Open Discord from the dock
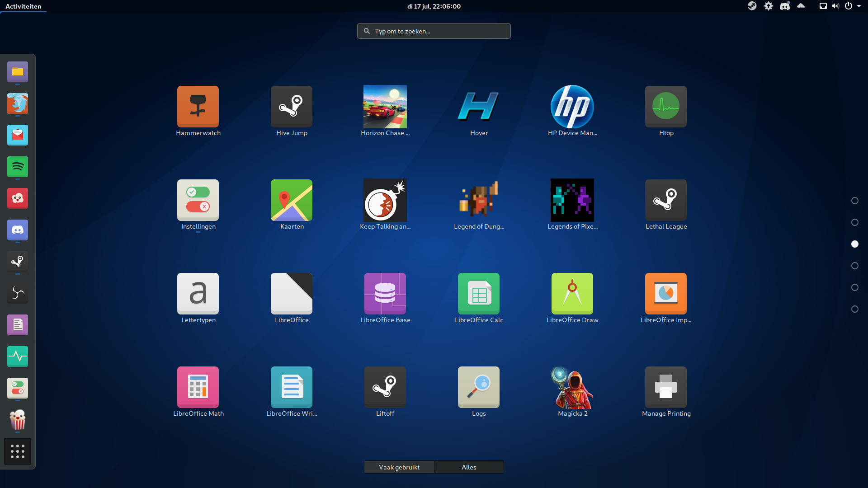This screenshot has width=868, height=488. [18, 230]
